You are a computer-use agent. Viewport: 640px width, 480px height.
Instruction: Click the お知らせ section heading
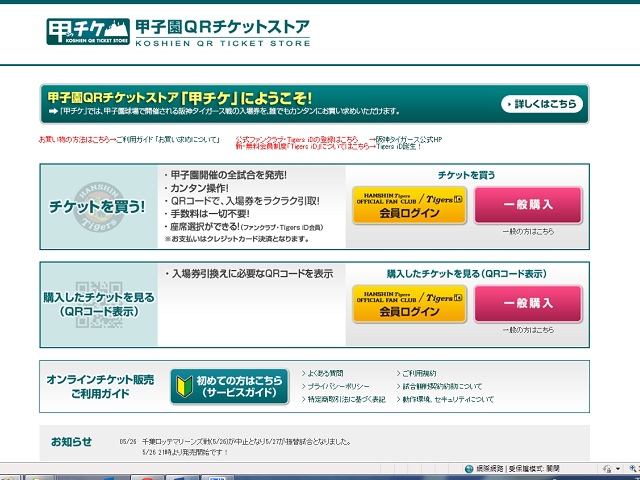71,442
